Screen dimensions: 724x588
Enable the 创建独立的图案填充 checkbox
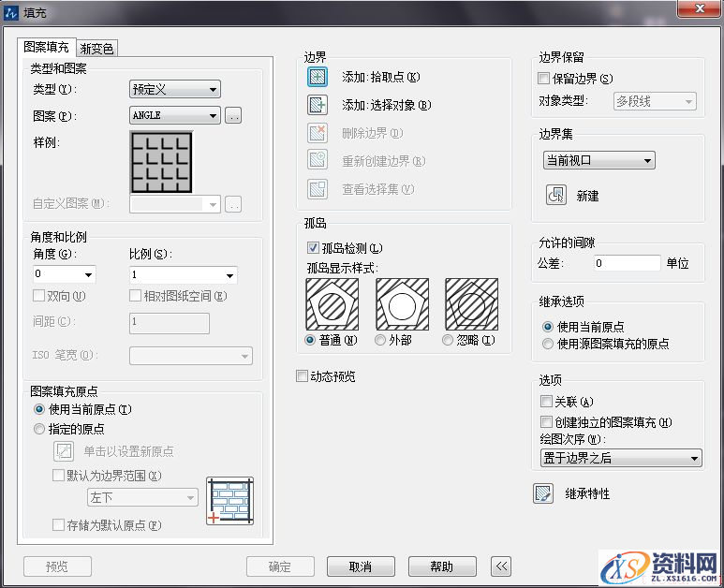pyautogui.click(x=546, y=422)
